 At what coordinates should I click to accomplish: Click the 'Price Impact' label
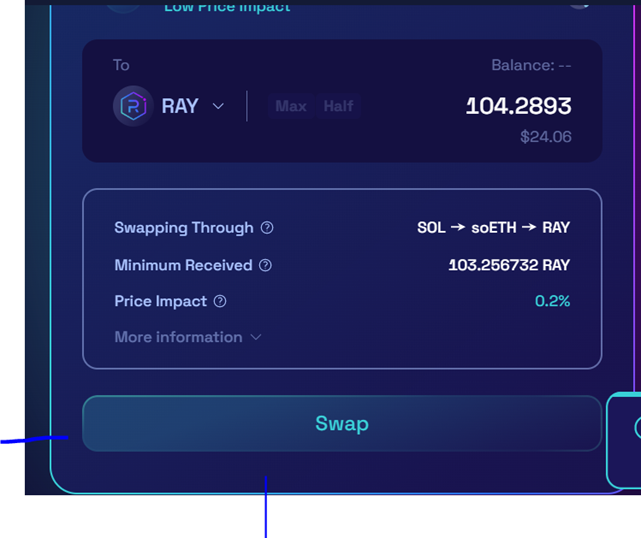161,301
